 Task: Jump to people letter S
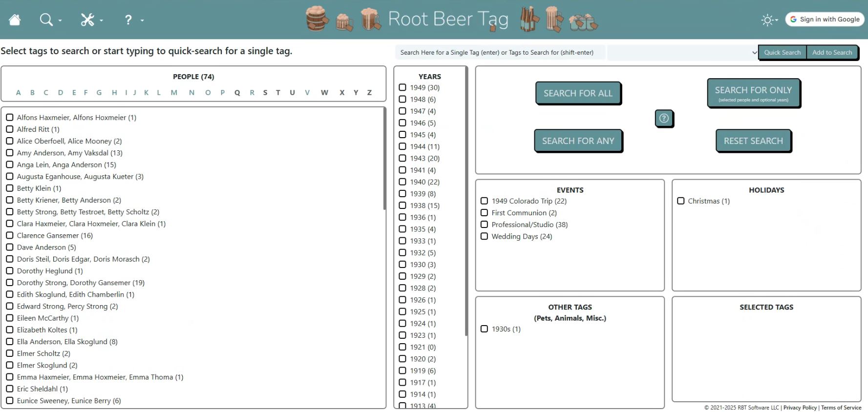tap(265, 93)
